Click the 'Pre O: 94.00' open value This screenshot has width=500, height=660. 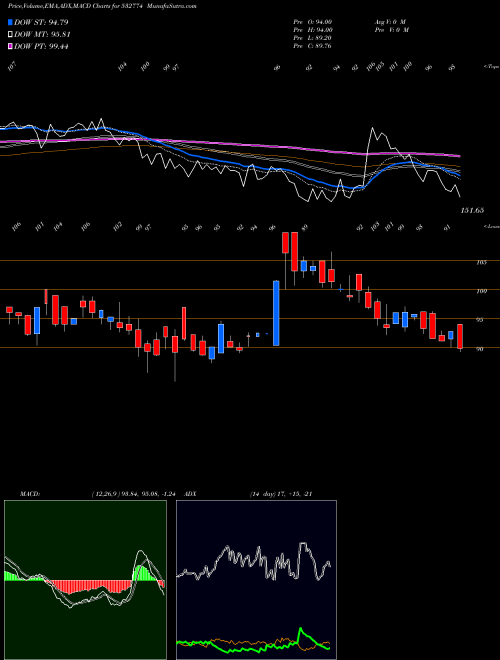click(x=314, y=22)
